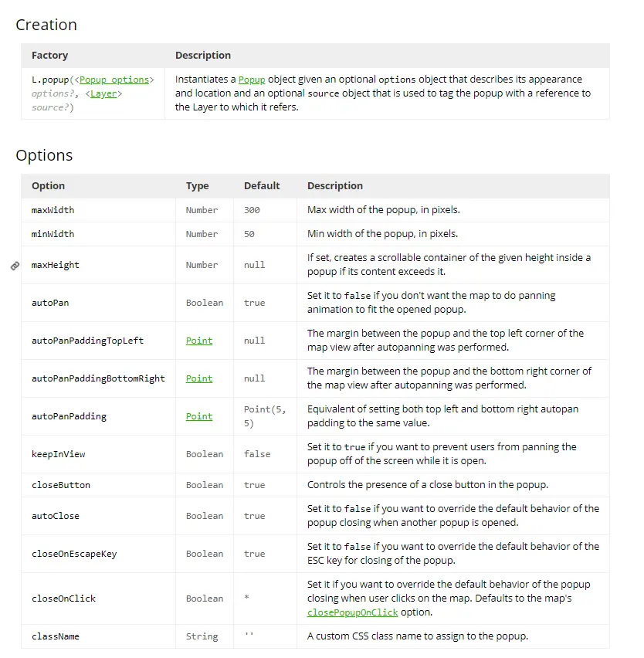
Task: Click the Creation section heading
Action: tap(46, 25)
